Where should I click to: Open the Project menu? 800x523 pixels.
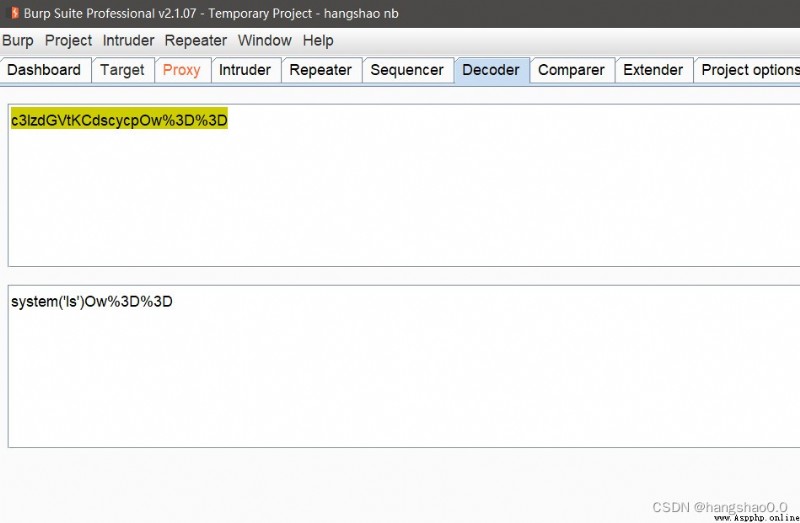click(68, 40)
